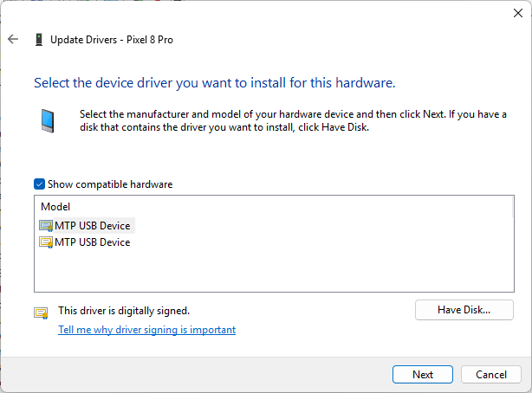532x393 pixels.
Task: Click the Show compatible hardware label text
Action: (x=110, y=184)
